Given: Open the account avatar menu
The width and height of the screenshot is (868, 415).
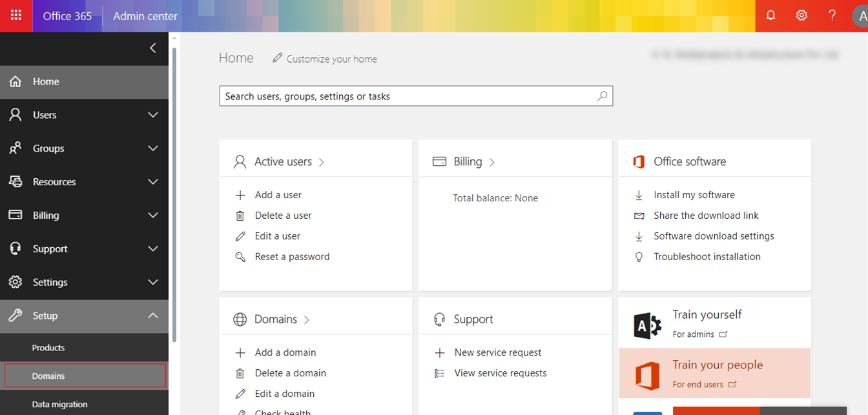Looking at the screenshot, I should pos(860,15).
